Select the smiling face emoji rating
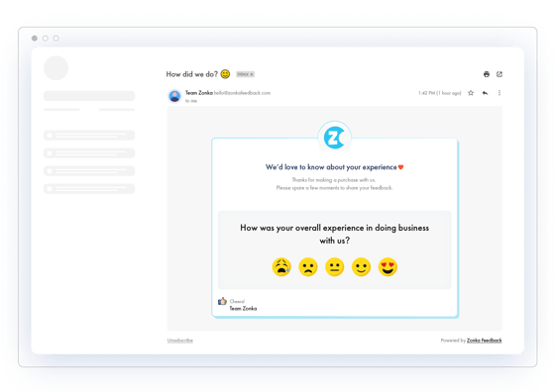 [361, 267]
